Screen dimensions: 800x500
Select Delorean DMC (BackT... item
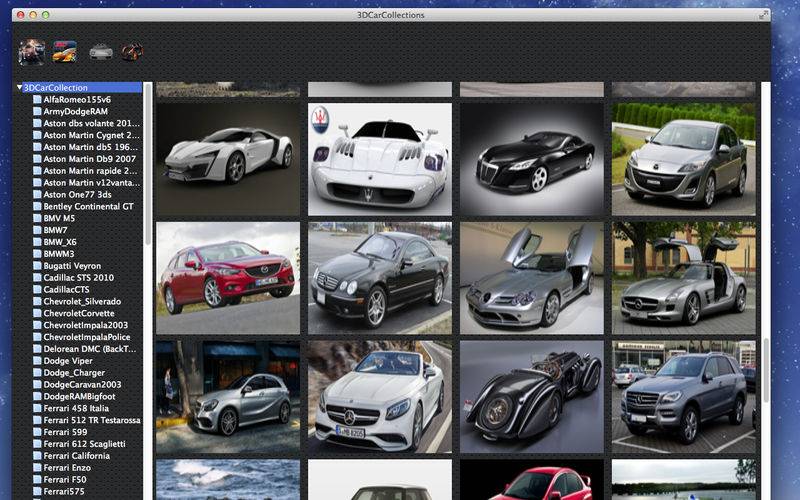click(90, 349)
